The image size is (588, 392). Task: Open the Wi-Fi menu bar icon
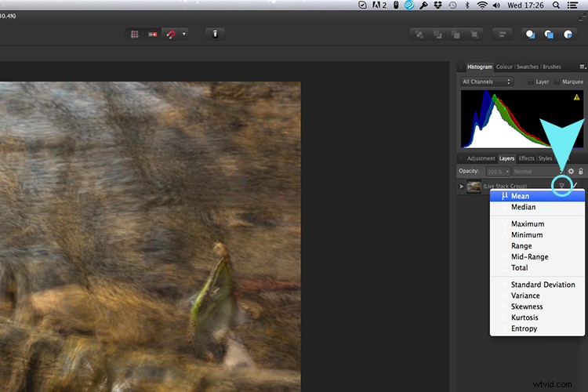coord(482,5)
